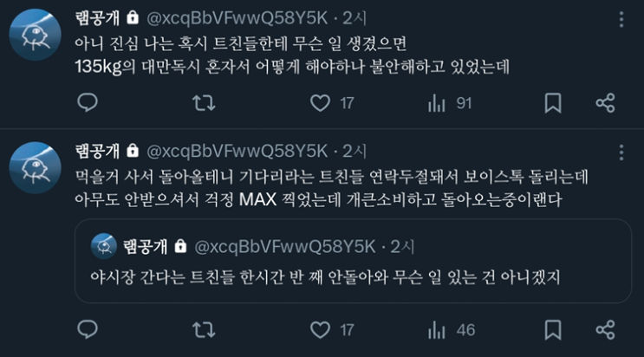Open small avatar inside quoted tweet
Image resolution: width=644 pixels, height=357 pixels.
point(103,246)
